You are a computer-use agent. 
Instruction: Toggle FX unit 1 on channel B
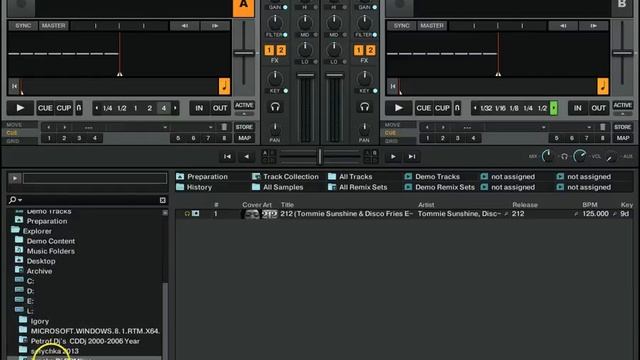coord(358,50)
